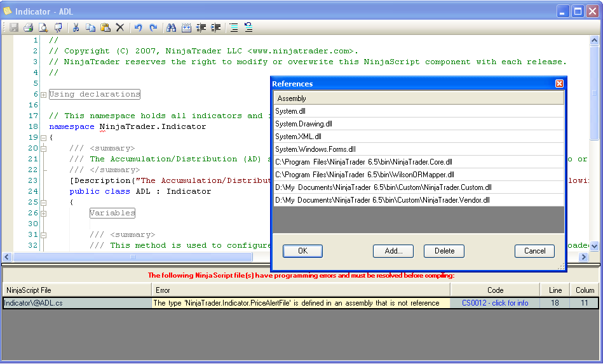Screen dimensions: 603x364
Task: Click the Code column header
Action: point(495,290)
